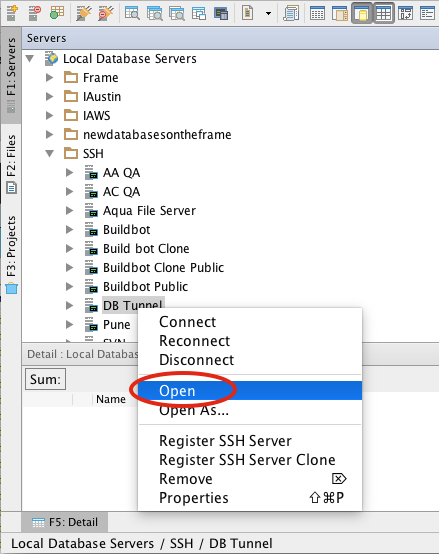Choose Reconnect from the context menu
This screenshot has height=554, width=439.
coord(250,341)
